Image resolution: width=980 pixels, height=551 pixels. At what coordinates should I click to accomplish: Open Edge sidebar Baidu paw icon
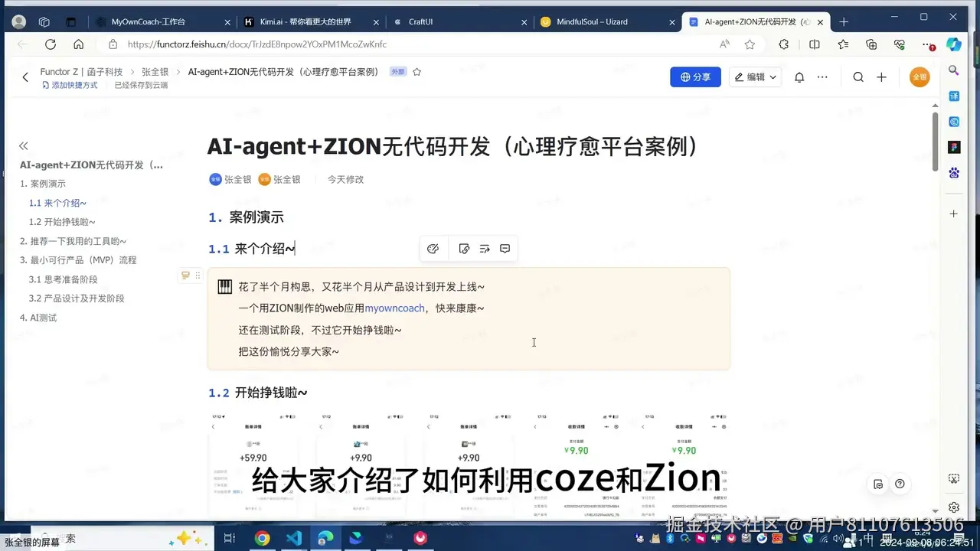coord(954,173)
